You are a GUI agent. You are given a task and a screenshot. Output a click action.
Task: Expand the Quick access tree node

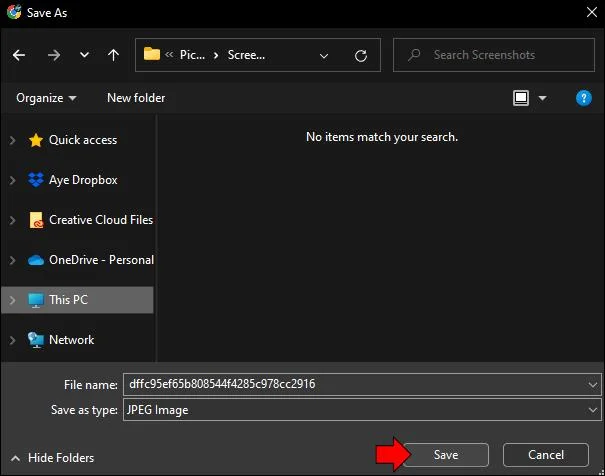point(12,140)
